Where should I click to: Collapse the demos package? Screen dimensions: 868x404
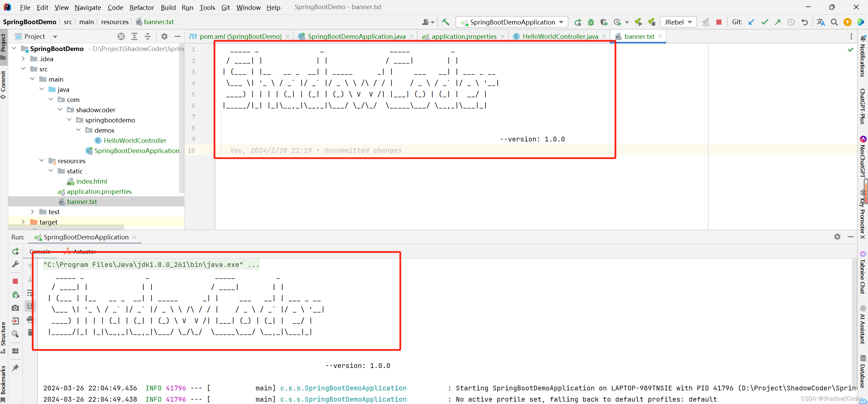78,130
